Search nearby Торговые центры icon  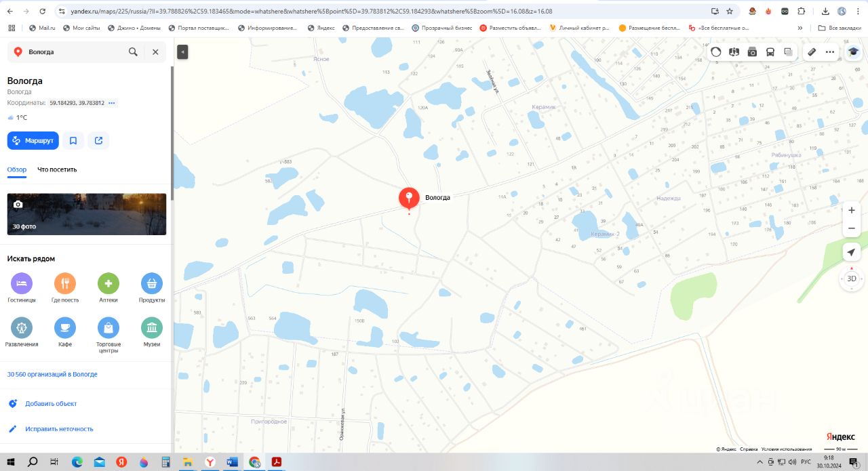tap(108, 327)
